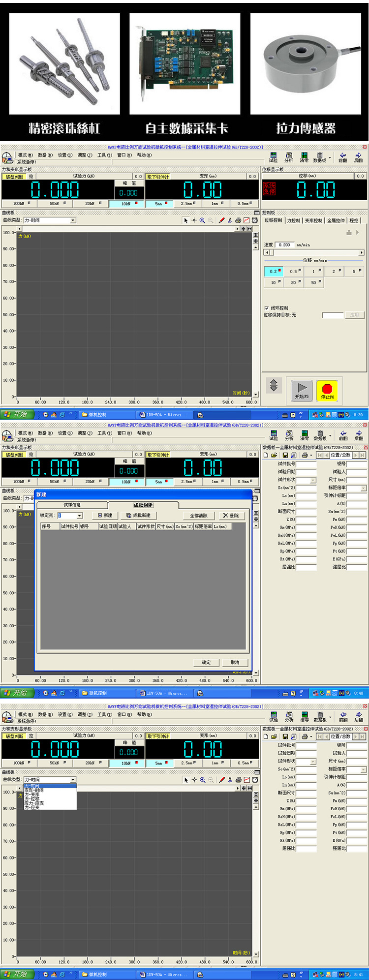The image size is (369, 980).
Task: Click 全部清除 in the 新建 dialog
Action: pos(199,516)
